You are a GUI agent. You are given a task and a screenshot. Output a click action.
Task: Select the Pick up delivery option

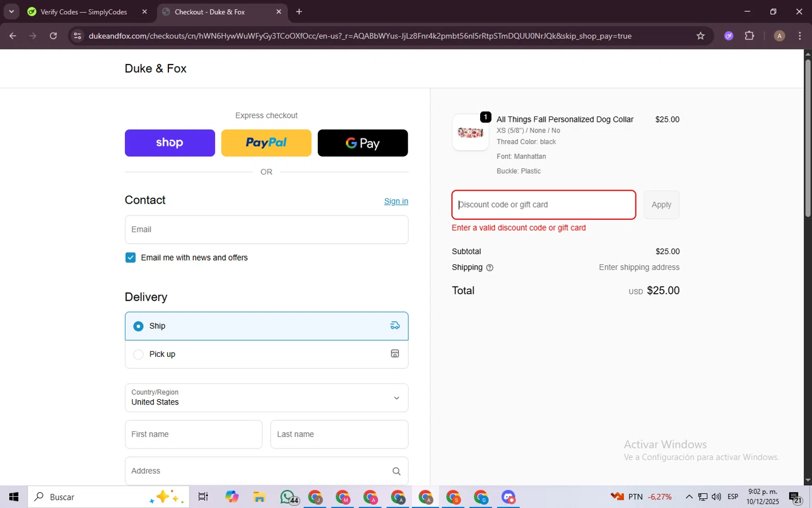(x=266, y=354)
